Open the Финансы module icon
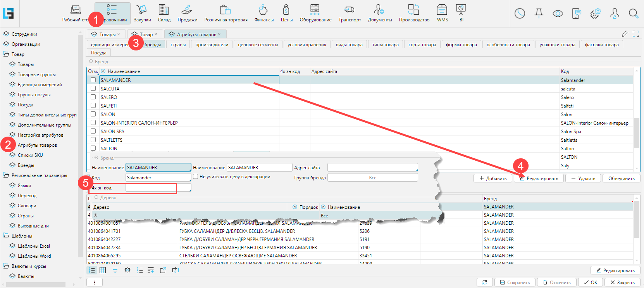The height and width of the screenshot is (288, 644). [263, 13]
